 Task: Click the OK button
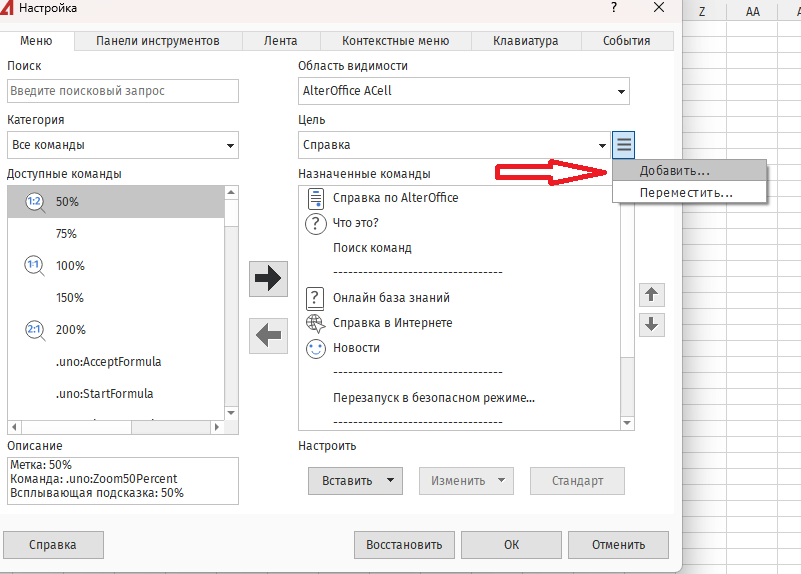tap(511, 545)
